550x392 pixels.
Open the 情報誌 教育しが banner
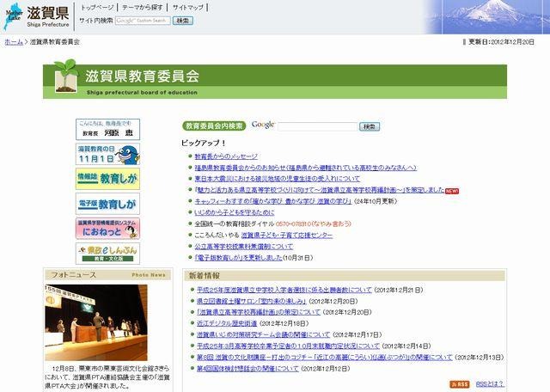[x=107, y=179]
